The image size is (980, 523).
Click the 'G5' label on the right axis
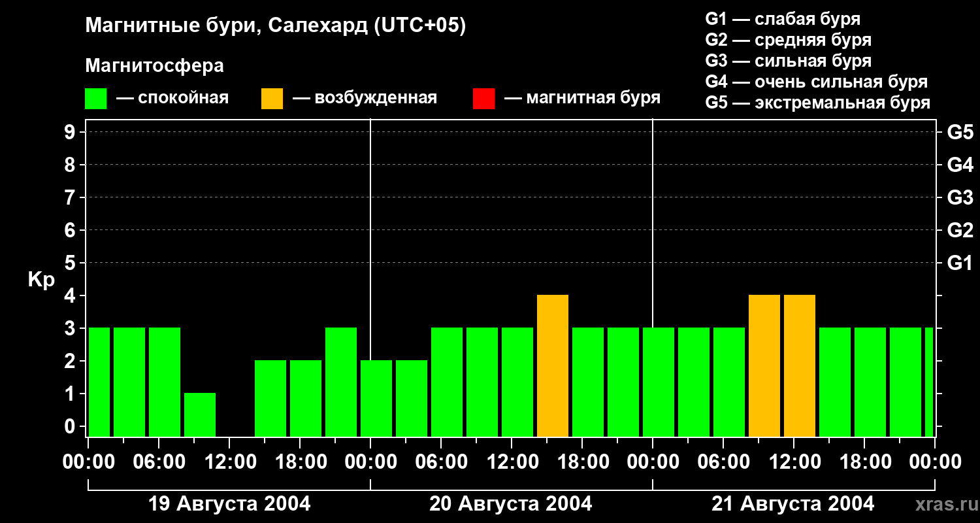[960, 132]
